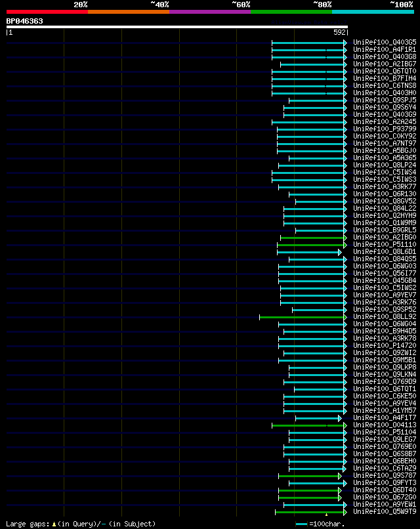
Task: Select the UniRef100_Q56I77 label
Action: [x=385, y=273]
